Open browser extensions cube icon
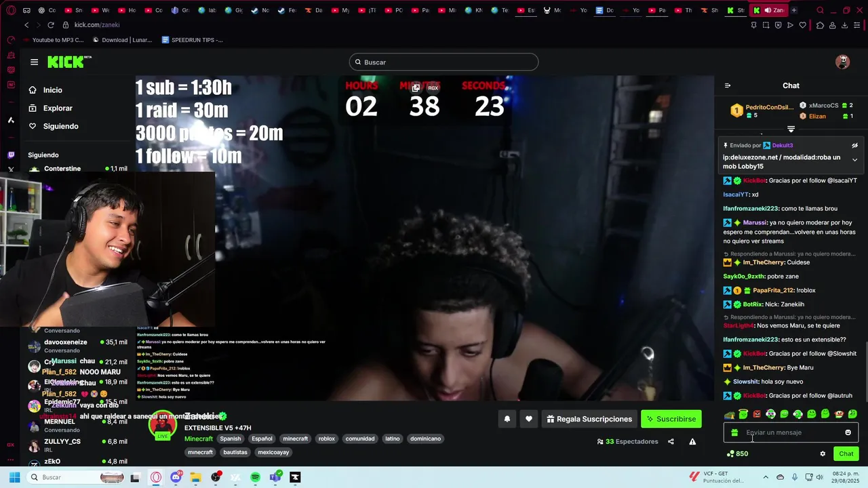This screenshot has width=868, height=488. (x=820, y=25)
